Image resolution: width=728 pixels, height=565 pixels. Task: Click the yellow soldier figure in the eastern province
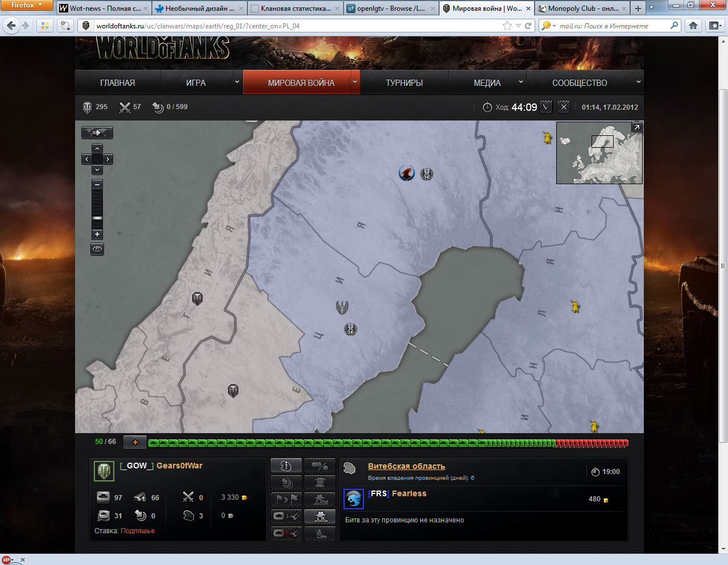tap(576, 306)
